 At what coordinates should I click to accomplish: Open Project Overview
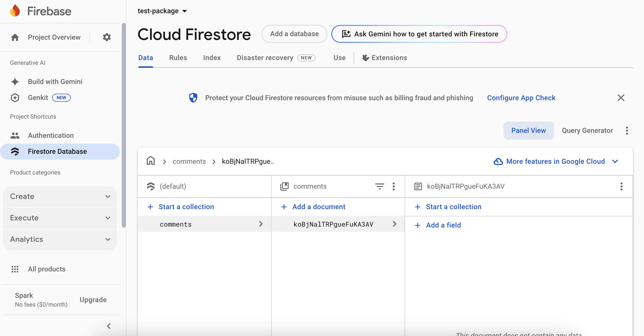point(54,37)
